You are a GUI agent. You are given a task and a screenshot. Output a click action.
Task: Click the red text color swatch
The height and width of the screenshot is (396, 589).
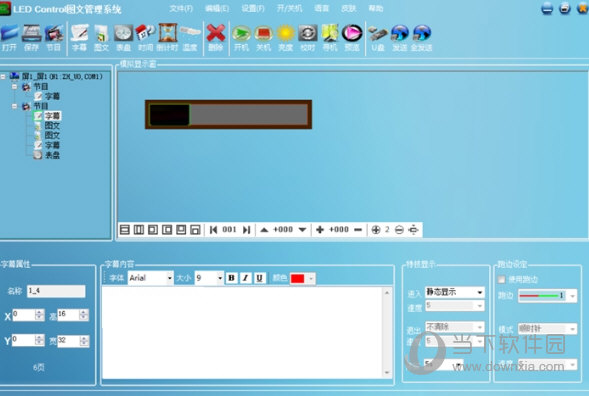coord(298,278)
